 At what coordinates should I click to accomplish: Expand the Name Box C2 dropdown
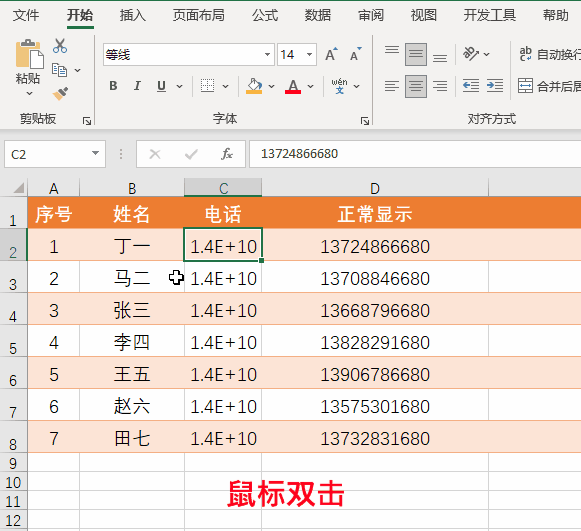pos(95,153)
